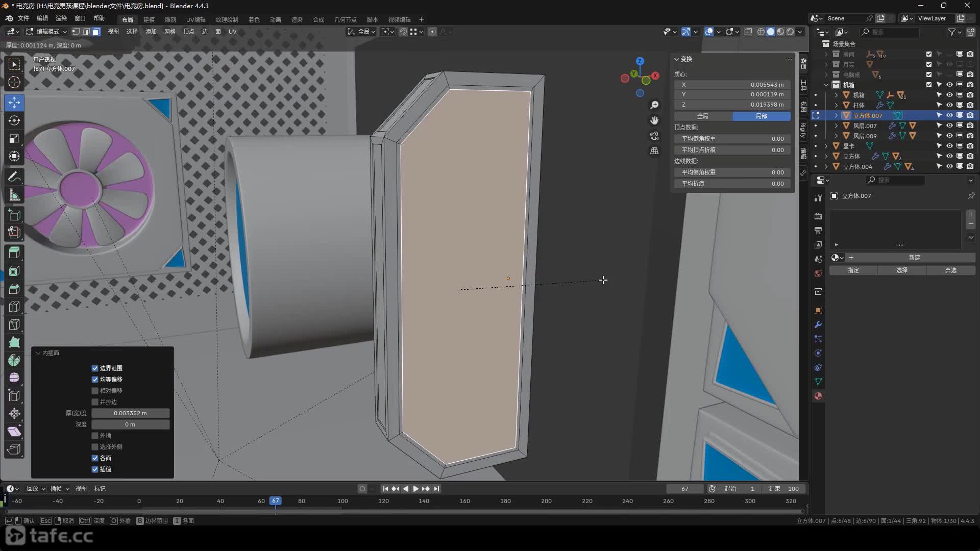This screenshot has height=551, width=980.
Task: Click the 全局 transform button
Action: click(703, 116)
